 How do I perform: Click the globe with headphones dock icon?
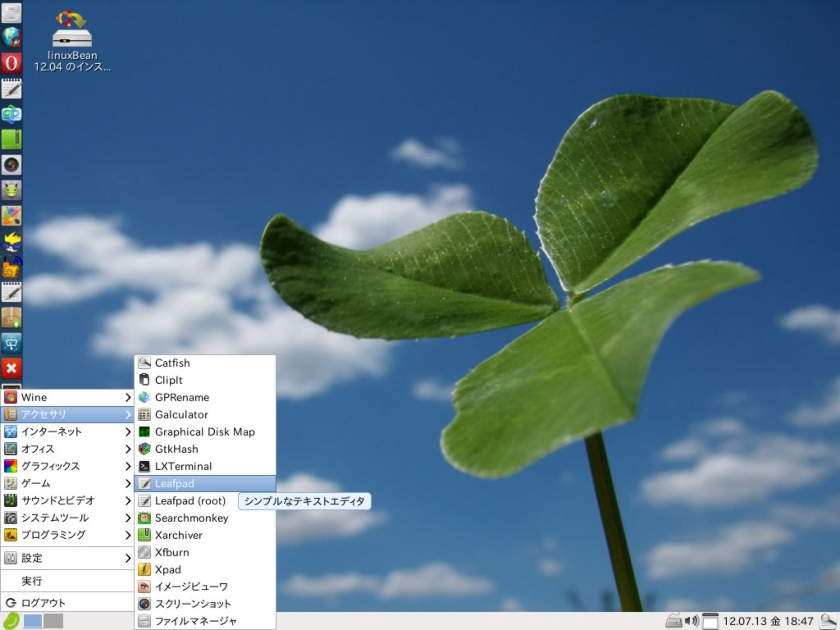pyautogui.click(x=11, y=38)
